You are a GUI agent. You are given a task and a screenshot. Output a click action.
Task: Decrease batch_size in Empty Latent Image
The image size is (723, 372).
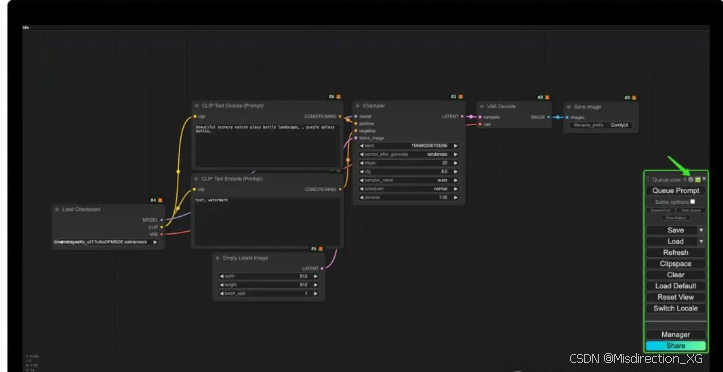click(x=222, y=294)
